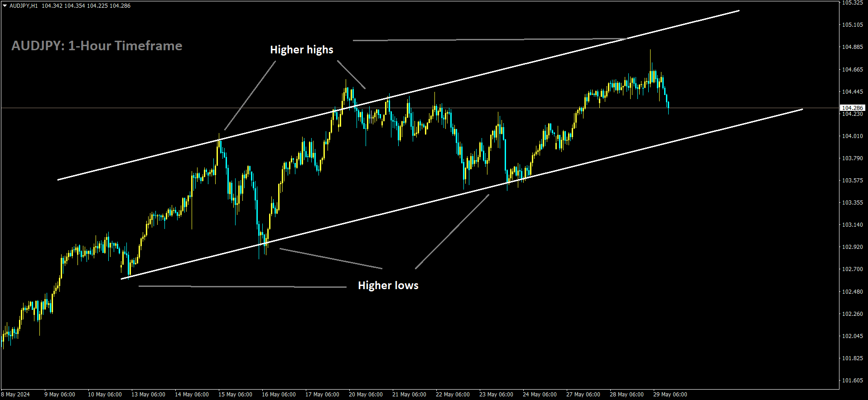Image resolution: width=868 pixels, height=400 pixels.
Task: Select the '29 May 06:00' time label
Action: (x=670, y=395)
